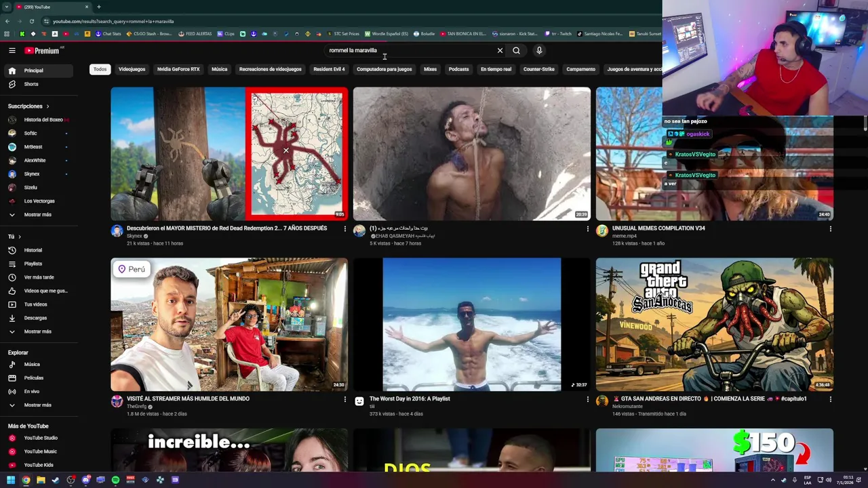868x488 pixels.
Task: Open Historial in the sidebar
Action: click(x=39, y=250)
